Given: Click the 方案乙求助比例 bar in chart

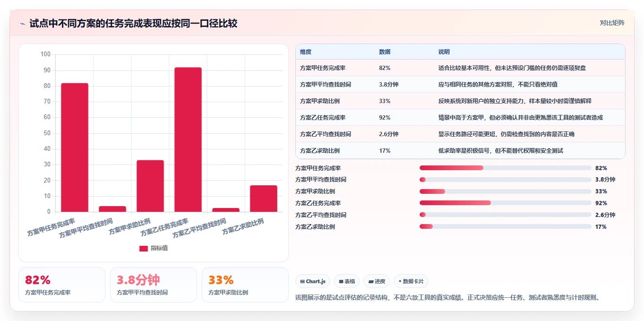Looking at the screenshot, I should coord(264,199).
